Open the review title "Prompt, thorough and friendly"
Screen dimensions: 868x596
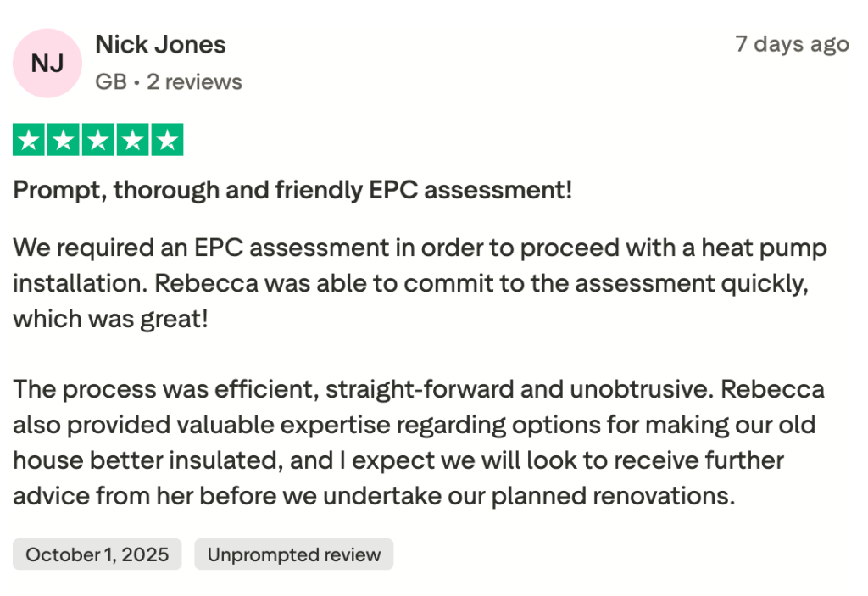(x=292, y=190)
